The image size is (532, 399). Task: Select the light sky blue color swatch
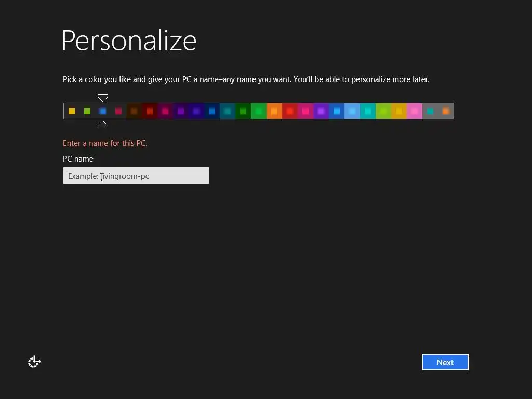tap(353, 111)
